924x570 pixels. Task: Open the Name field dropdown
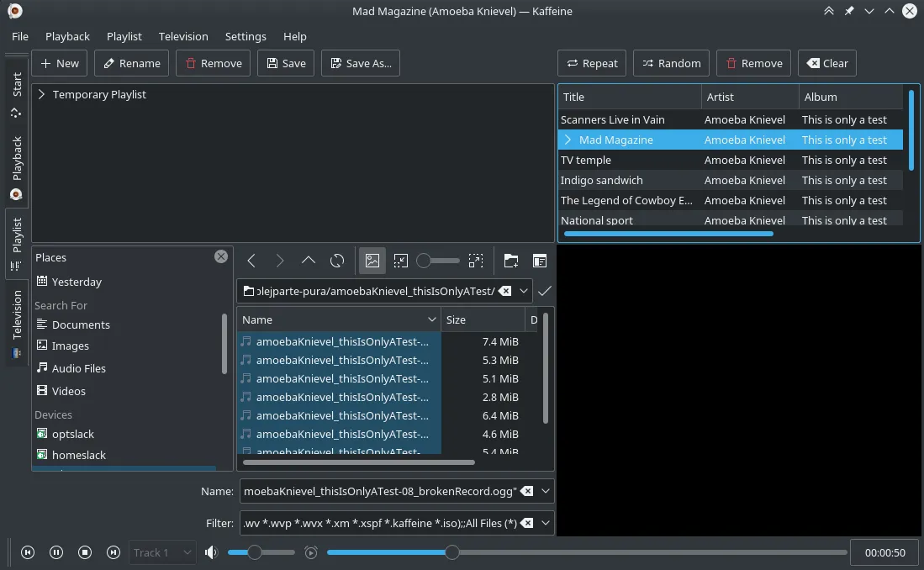point(546,491)
